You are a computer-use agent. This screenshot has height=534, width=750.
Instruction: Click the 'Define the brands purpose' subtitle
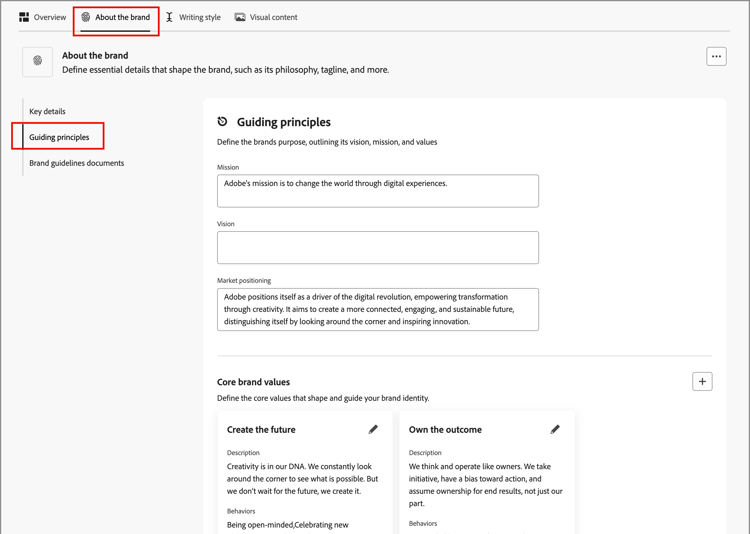(x=327, y=142)
